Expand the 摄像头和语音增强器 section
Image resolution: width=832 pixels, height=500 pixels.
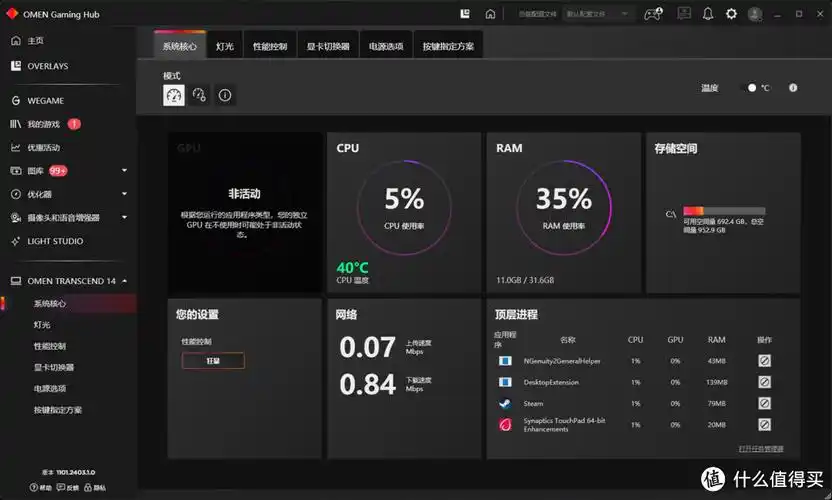(x=124, y=217)
